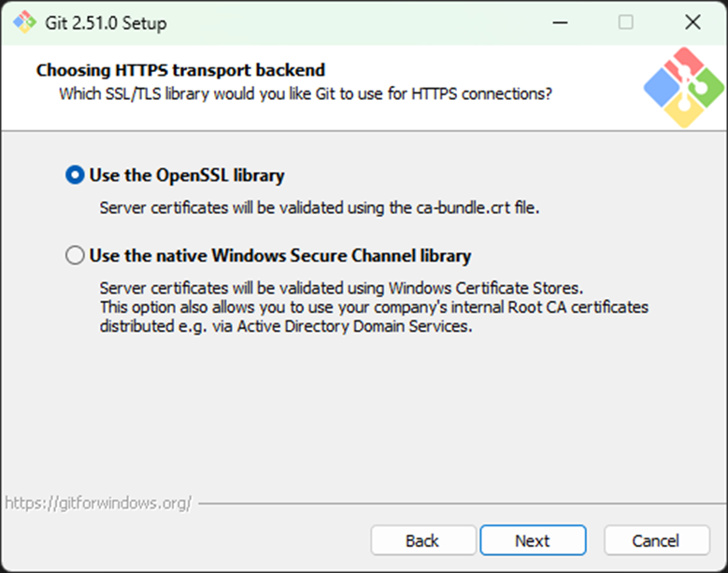This screenshot has width=728, height=573.
Task: Proceed by clicking the Next button
Action: point(533,540)
